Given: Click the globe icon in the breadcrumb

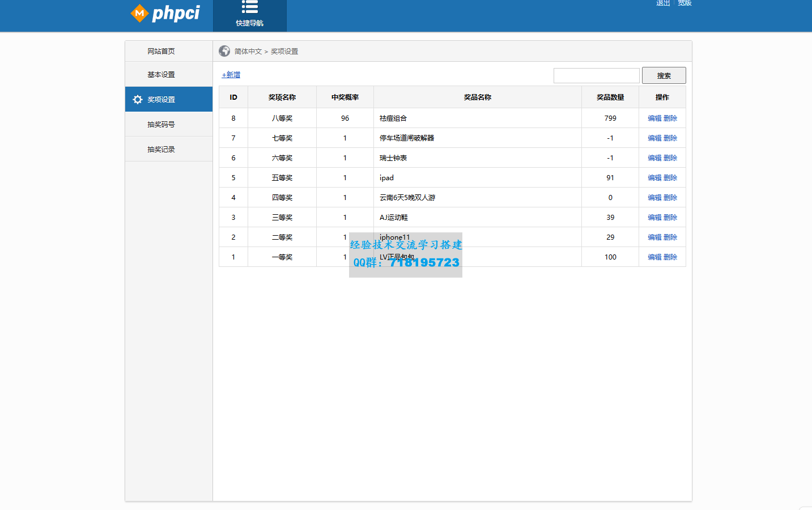Looking at the screenshot, I should (223, 51).
